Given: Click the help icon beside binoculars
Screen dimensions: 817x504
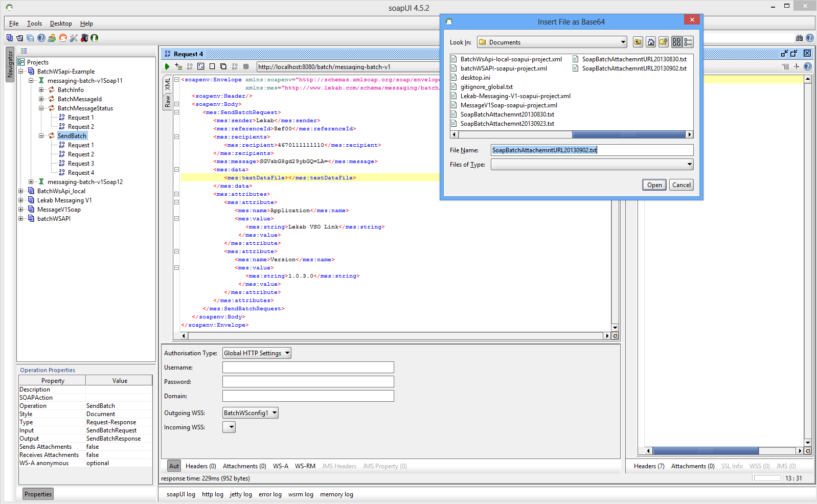Looking at the screenshot, I should pos(810,38).
